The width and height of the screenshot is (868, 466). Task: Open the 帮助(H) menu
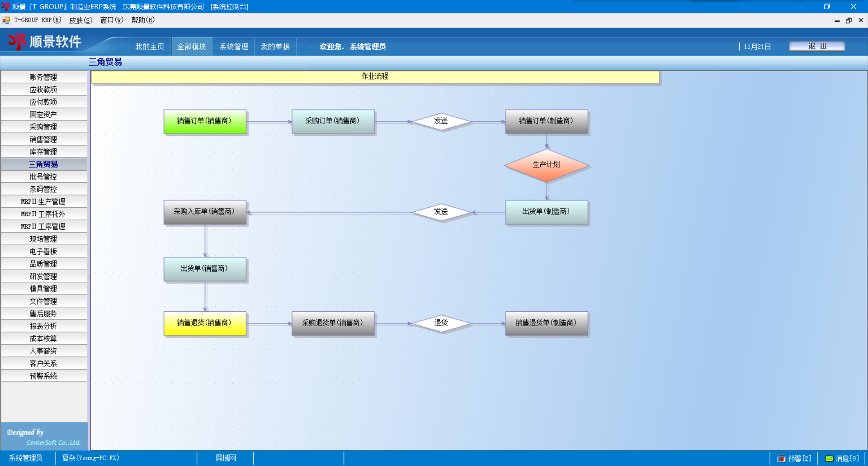pos(143,20)
